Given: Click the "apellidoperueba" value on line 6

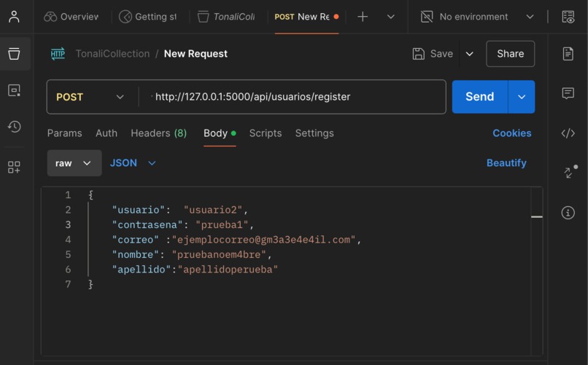Looking at the screenshot, I should click(228, 270).
